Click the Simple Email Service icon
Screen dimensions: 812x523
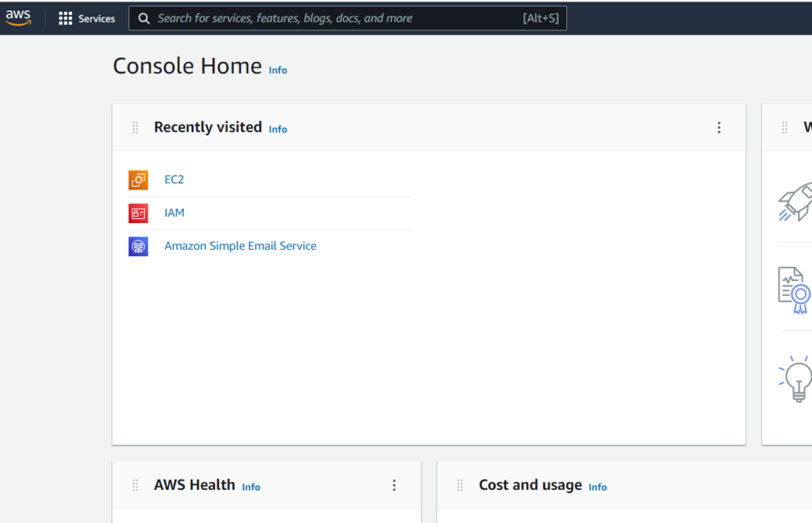(138, 246)
